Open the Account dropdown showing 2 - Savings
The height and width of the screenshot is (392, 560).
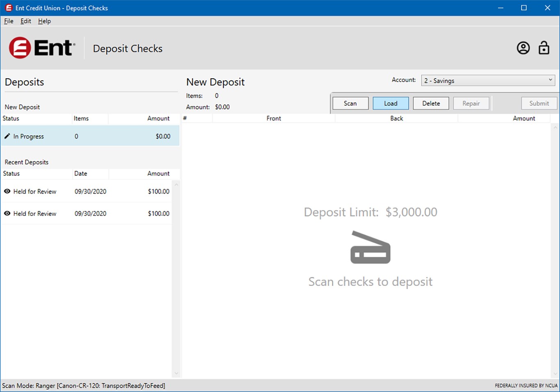(x=488, y=81)
